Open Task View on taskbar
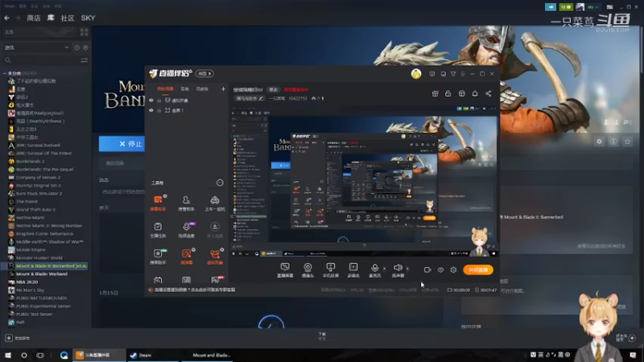Image resolution: width=644 pixels, height=362 pixels. 39,355
